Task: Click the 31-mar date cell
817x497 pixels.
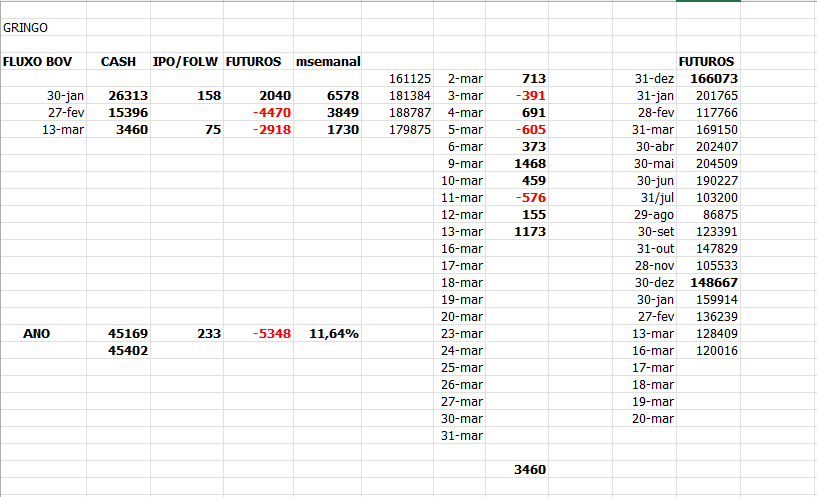Action: [460, 436]
